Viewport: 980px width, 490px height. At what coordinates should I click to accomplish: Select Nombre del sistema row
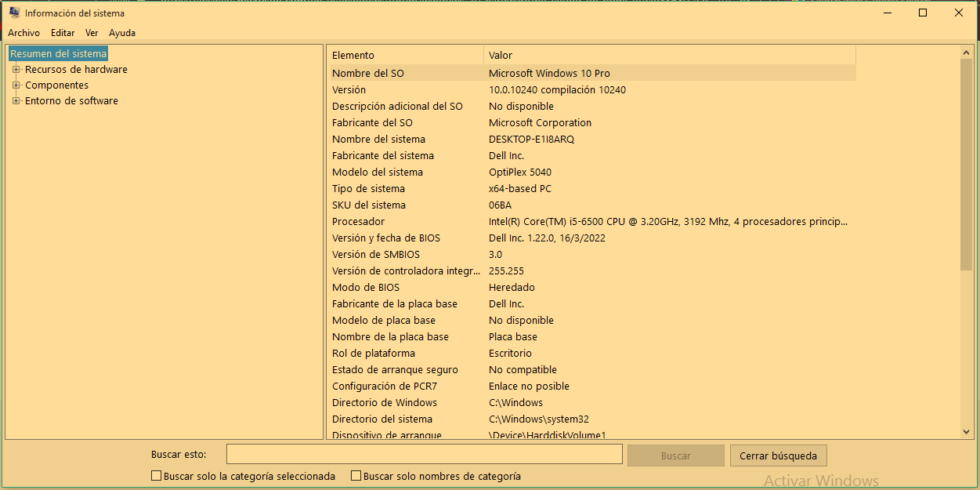click(591, 139)
